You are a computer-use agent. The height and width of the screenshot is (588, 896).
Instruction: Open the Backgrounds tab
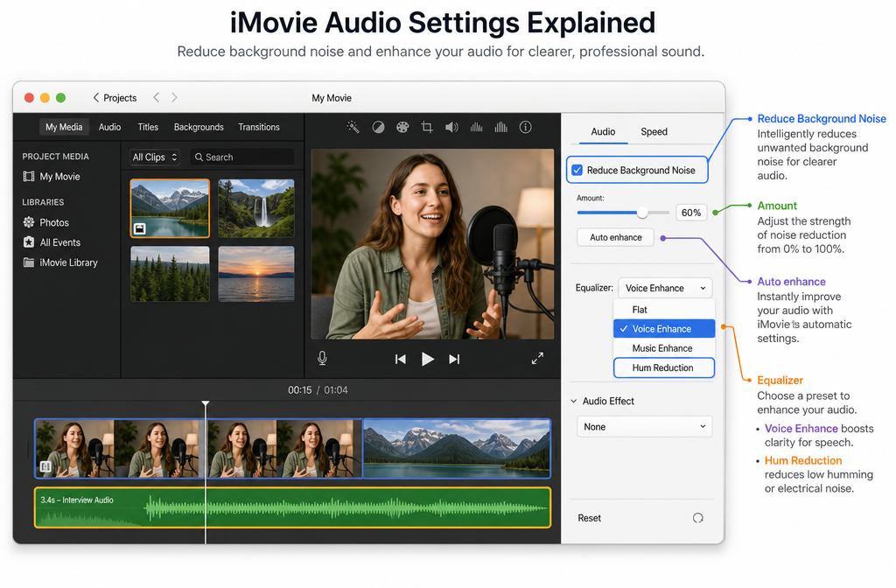point(199,127)
